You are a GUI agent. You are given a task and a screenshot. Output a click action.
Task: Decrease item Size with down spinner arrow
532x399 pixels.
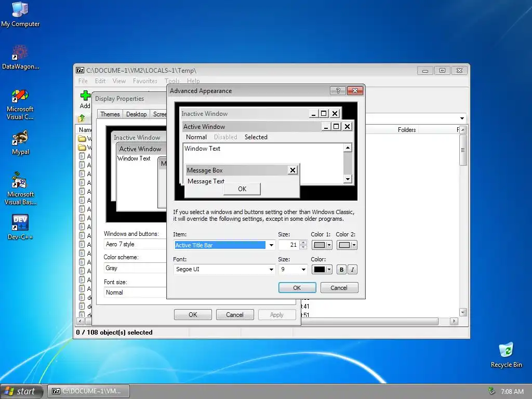coord(303,247)
